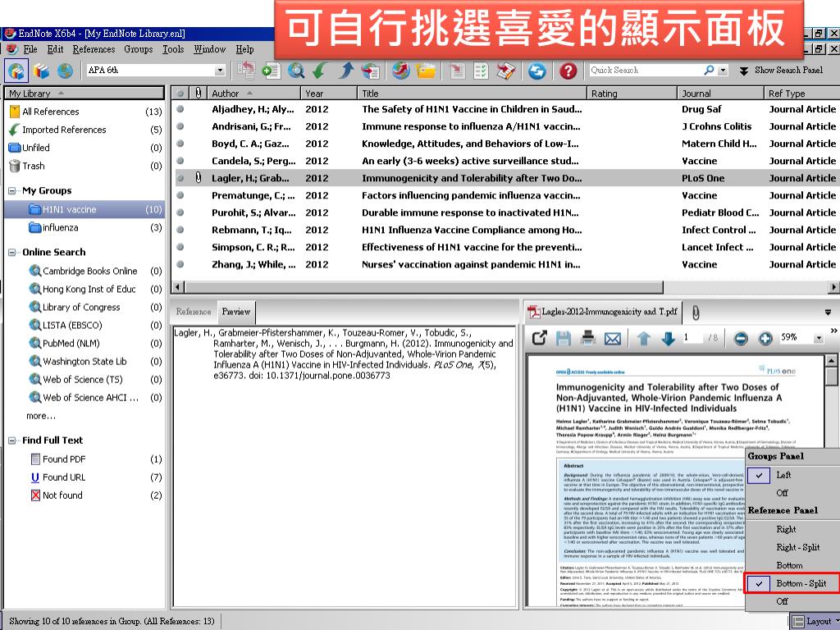The height and width of the screenshot is (630, 840).
Task: Expand the Show Search Panel chevron
Action: [743, 71]
